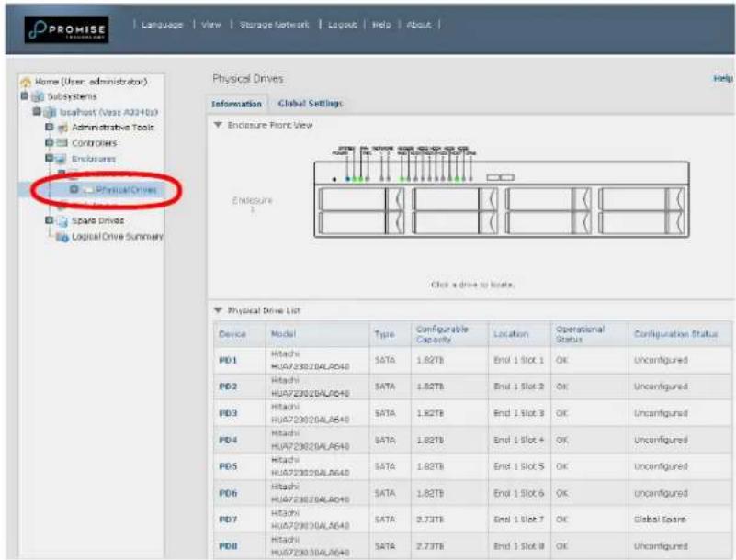Expand the Administrative Tools node
Screen dimensions: 736x560
tap(49, 127)
